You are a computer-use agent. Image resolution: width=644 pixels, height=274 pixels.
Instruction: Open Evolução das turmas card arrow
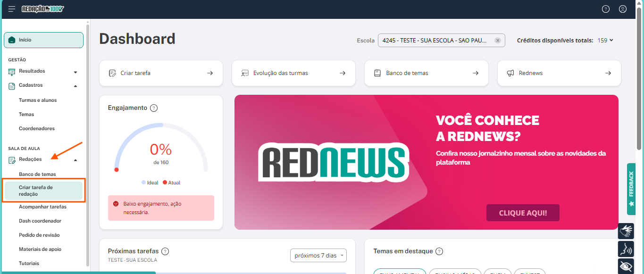click(x=343, y=73)
